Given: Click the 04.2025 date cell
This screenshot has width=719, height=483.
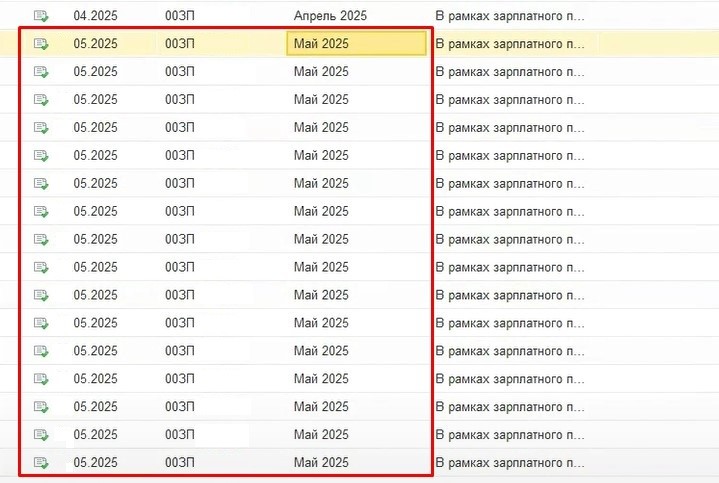Looking at the screenshot, I should click(95, 16).
